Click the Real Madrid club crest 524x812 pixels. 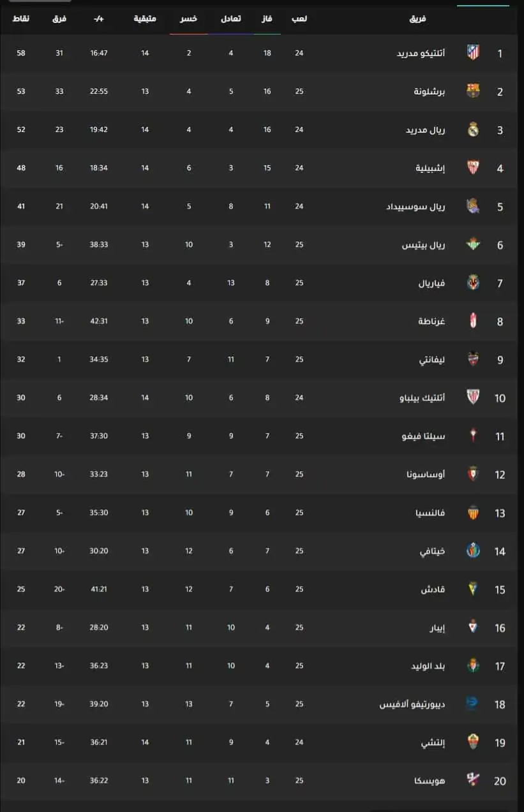pyautogui.click(x=472, y=129)
